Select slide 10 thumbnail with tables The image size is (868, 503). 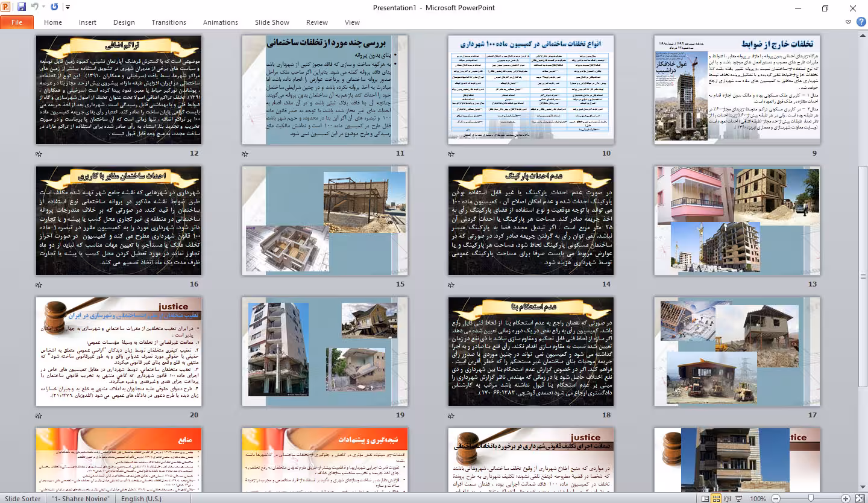pyautogui.click(x=531, y=89)
